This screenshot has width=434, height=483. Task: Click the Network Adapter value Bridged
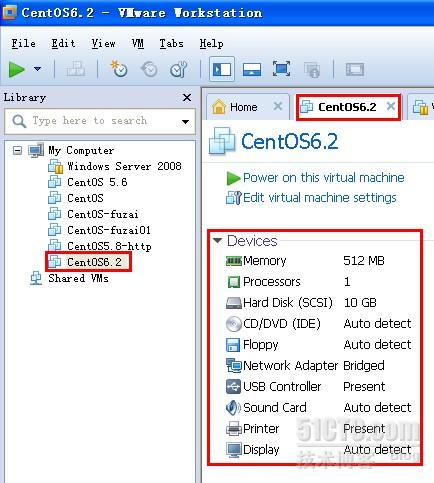pyautogui.click(x=364, y=366)
